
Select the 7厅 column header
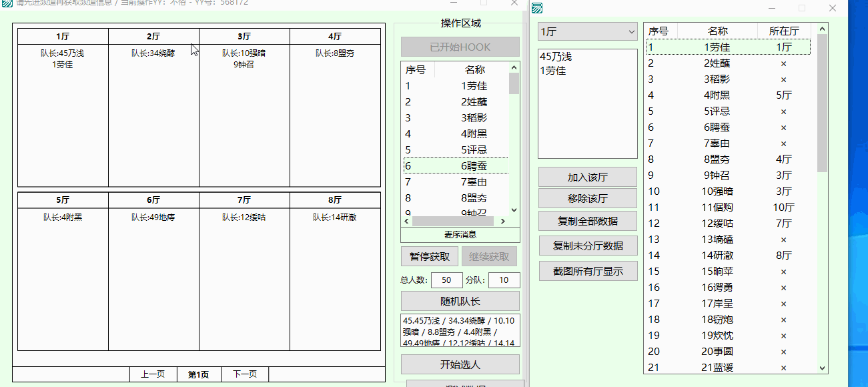click(244, 200)
